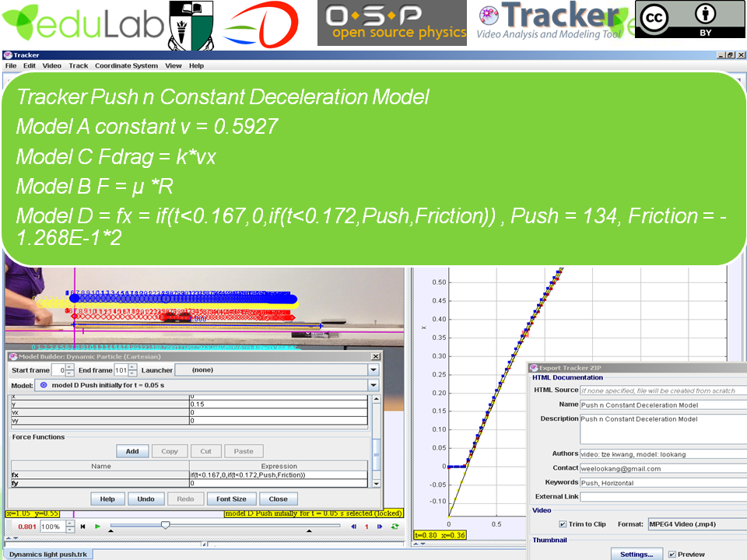Click the Settings... button in Export dialog
Image resolution: width=747 pixels, height=560 pixels.
[x=637, y=555]
